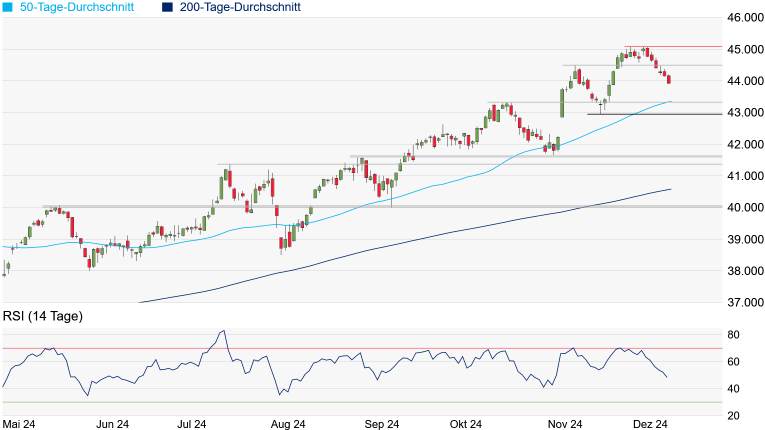Click the green RSI oversold threshold line
The width and height of the screenshot is (765, 430).
pyautogui.click(x=400, y=402)
